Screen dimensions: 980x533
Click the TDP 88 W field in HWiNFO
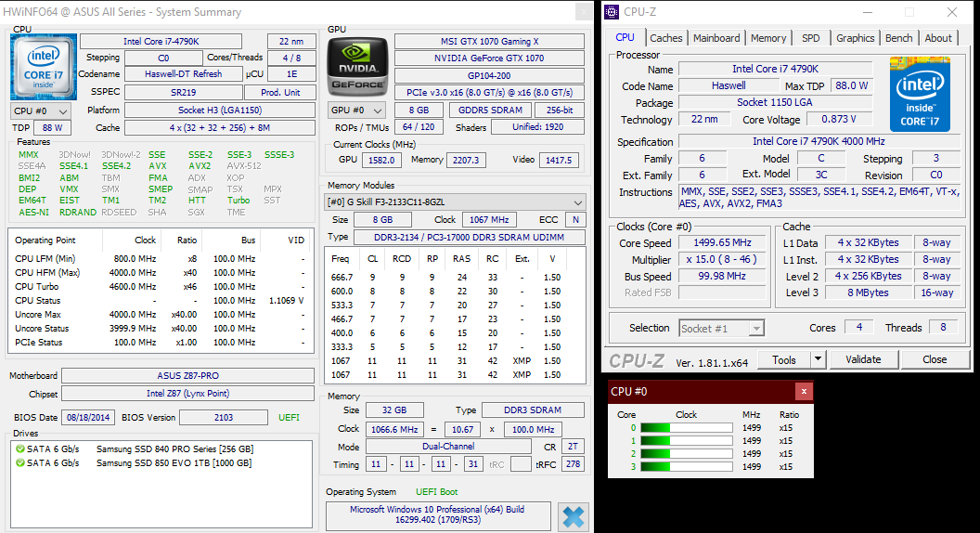[x=53, y=127]
